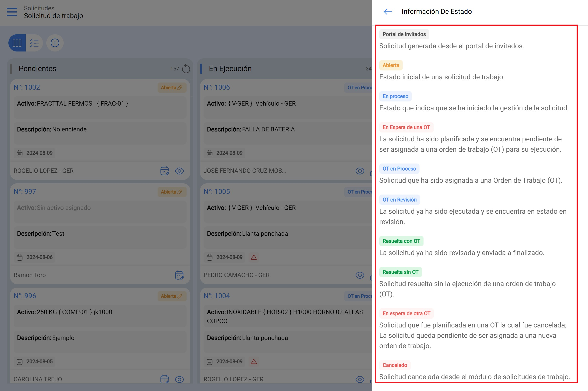Click the Pendientes count 157
588x391 pixels.
tap(175, 69)
